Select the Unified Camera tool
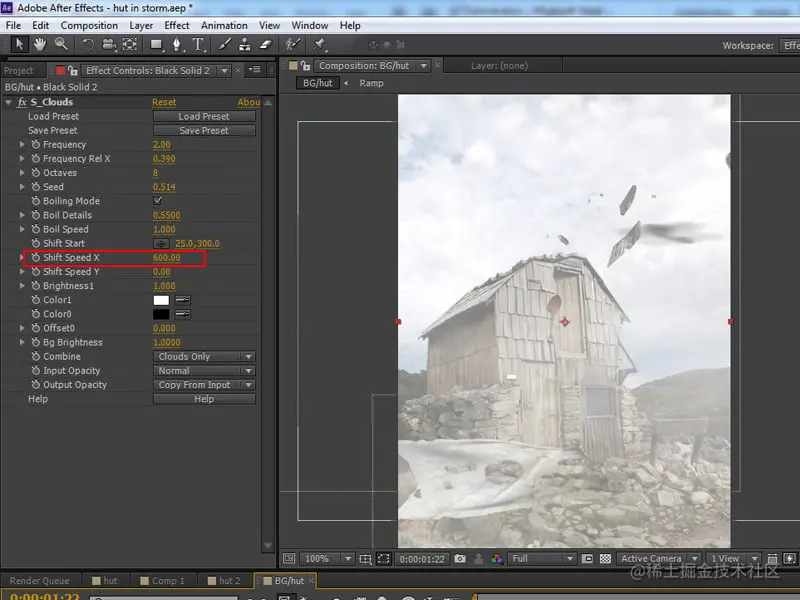This screenshot has height=600, width=800. pyautogui.click(x=109, y=45)
